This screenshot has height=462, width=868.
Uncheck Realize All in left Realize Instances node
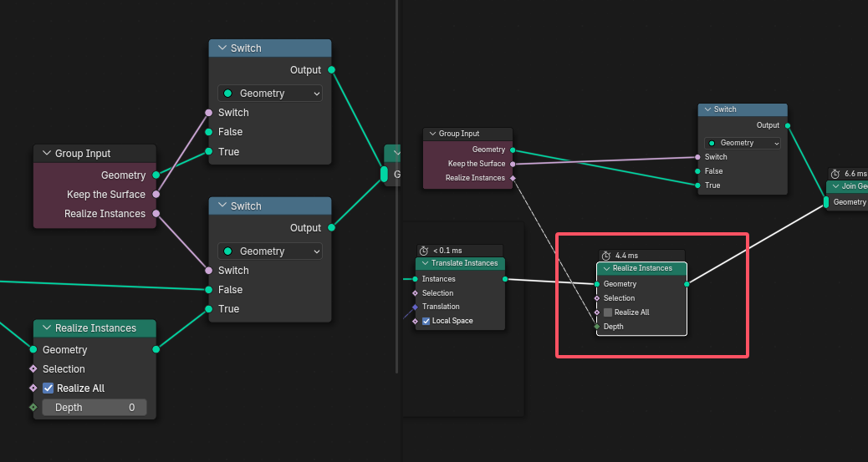pos(49,388)
